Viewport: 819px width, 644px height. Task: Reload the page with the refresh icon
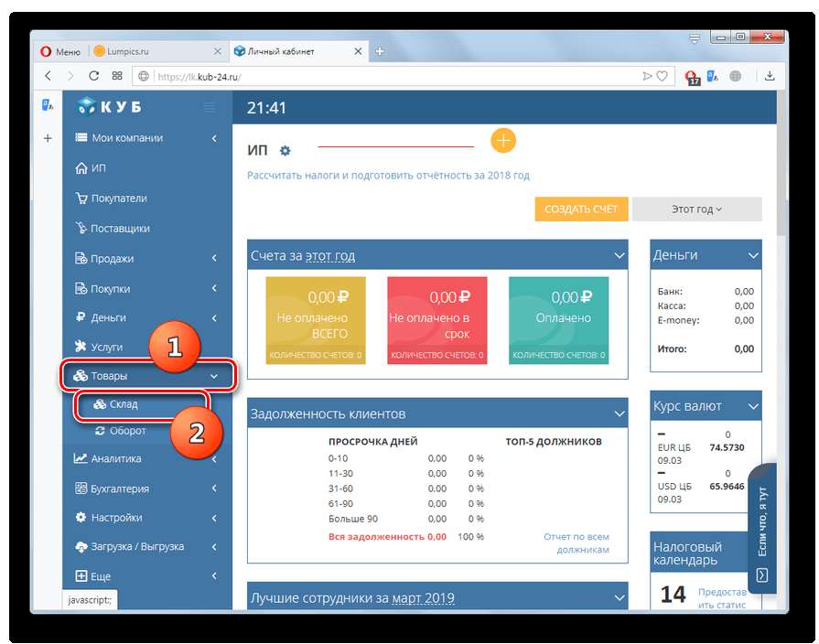click(93, 76)
